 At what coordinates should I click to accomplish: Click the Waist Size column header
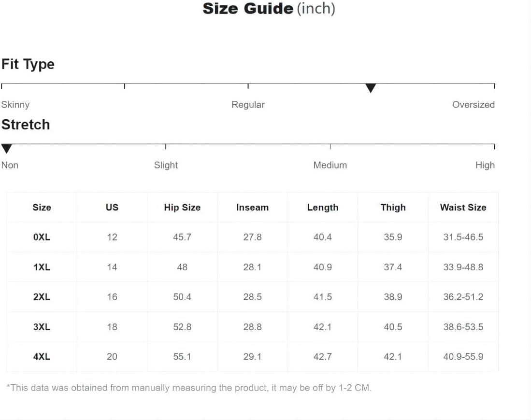pos(463,208)
